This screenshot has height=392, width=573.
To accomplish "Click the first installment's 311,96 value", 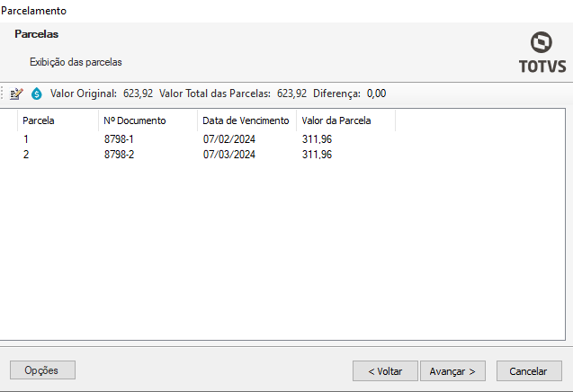I will pos(317,139).
